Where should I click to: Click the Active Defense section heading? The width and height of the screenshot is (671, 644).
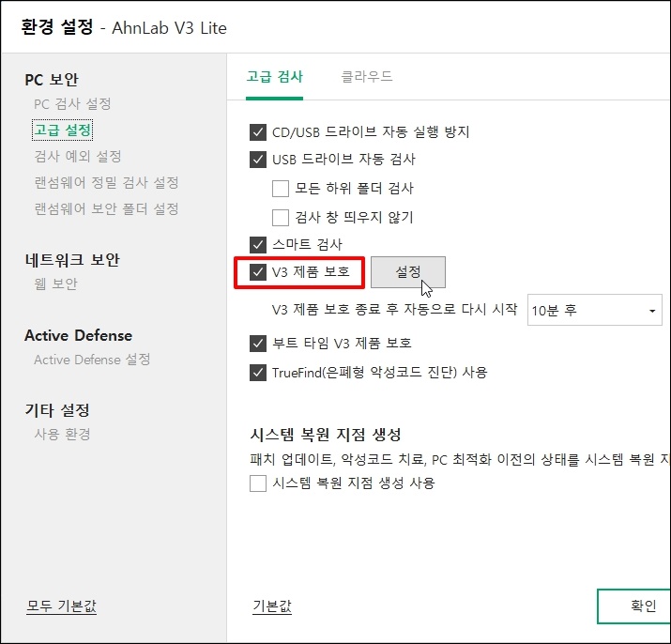pyautogui.click(x=78, y=336)
